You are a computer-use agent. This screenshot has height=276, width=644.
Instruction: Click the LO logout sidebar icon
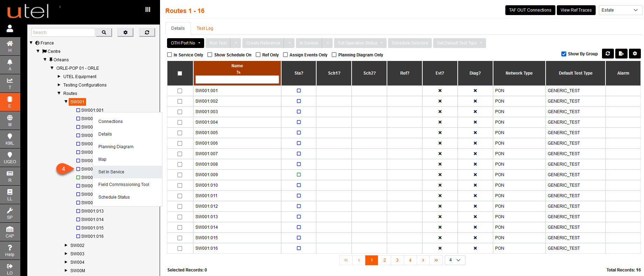[x=10, y=269]
